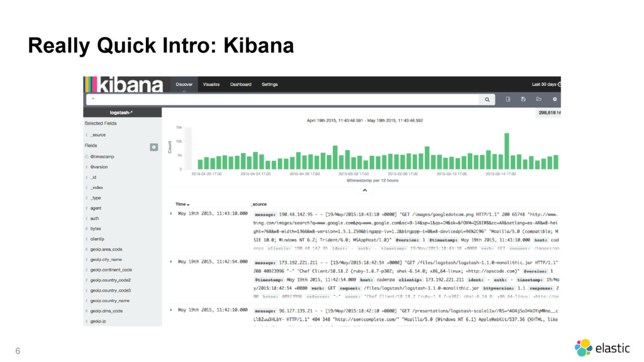
Task: Click the _source selected field
Action: pyautogui.click(x=98, y=134)
